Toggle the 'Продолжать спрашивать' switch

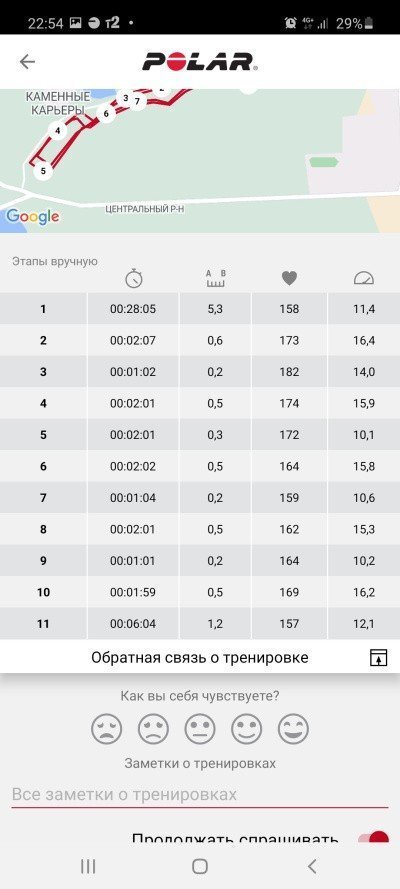[x=373, y=838]
